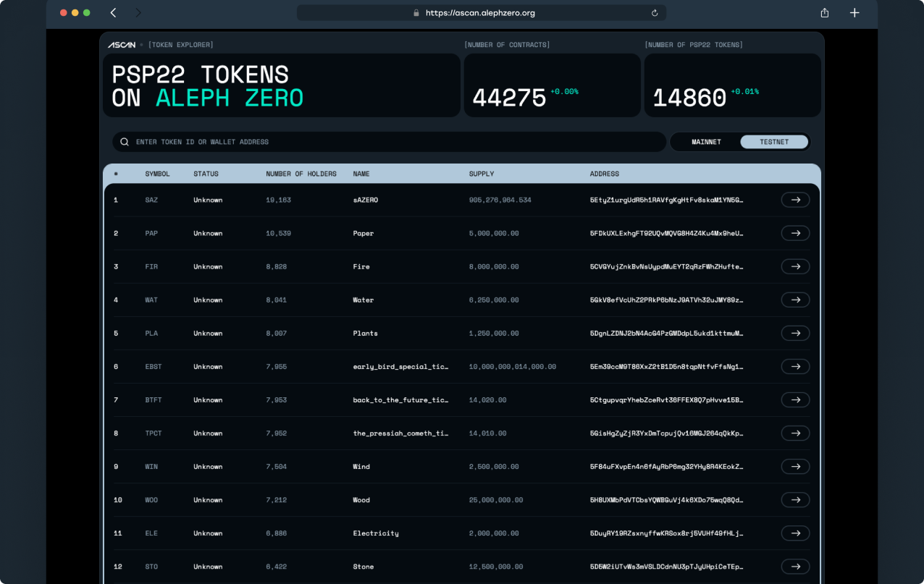Click the browser share icon

[x=824, y=13]
